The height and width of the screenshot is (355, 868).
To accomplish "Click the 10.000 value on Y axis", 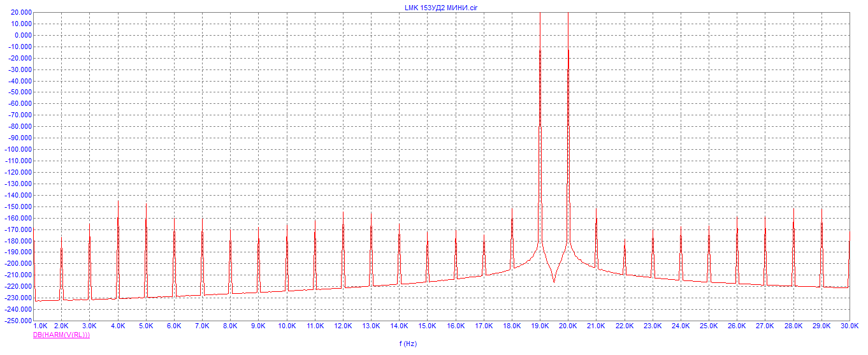I will [22, 24].
